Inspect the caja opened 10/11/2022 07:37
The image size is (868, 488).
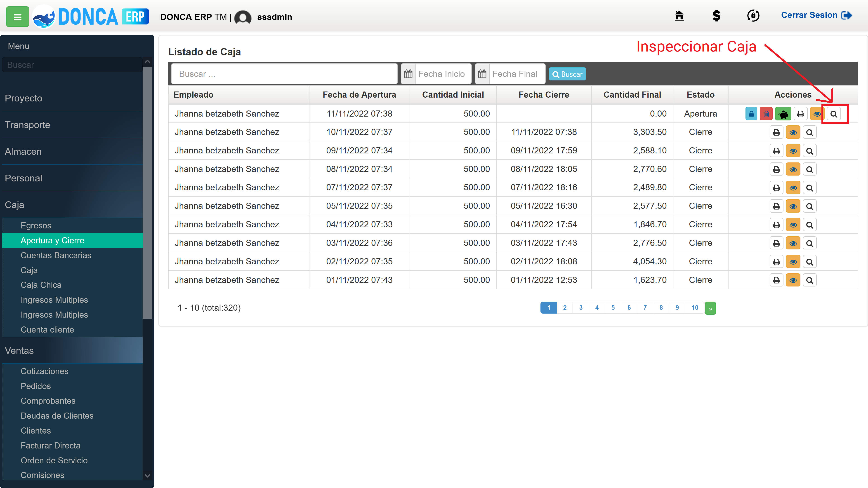(809, 132)
